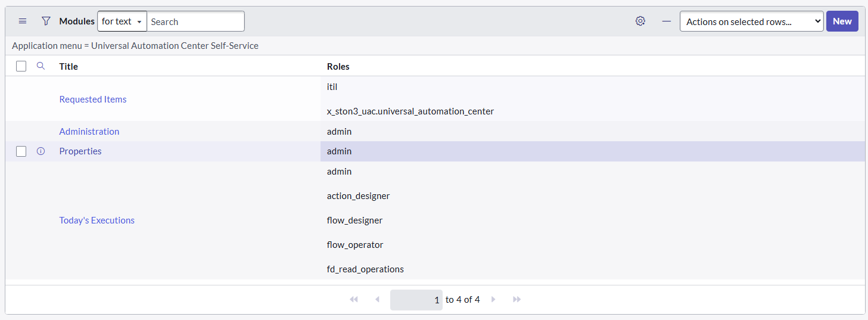Open personalize list gear icon

click(640, 21)
